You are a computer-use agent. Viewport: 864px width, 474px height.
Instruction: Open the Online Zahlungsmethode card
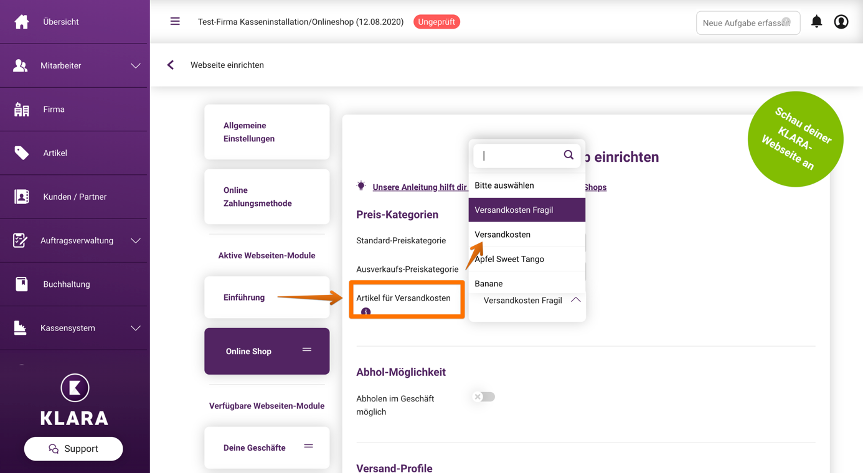(x=267, y=197)
